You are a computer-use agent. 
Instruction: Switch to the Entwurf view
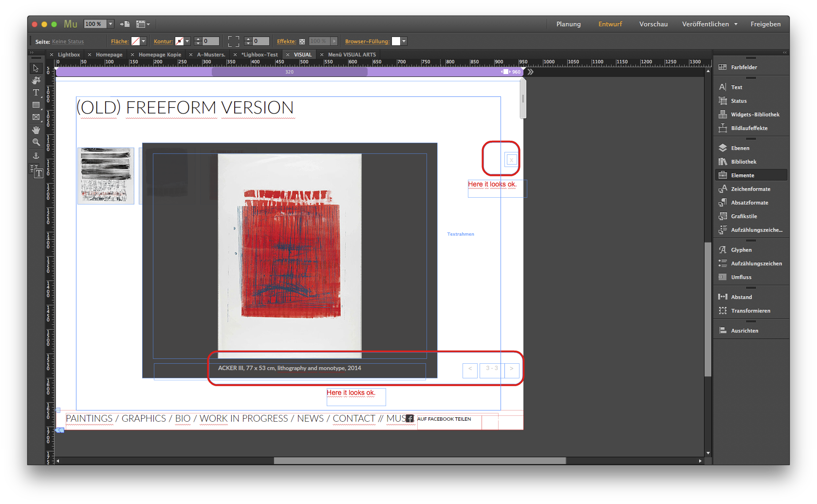pyautogui.click(x=610, y=24)
